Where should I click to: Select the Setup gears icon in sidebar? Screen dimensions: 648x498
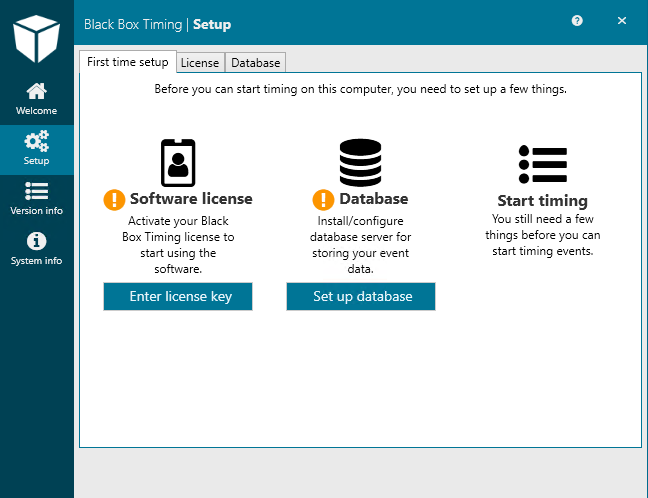tap(36, 141)
